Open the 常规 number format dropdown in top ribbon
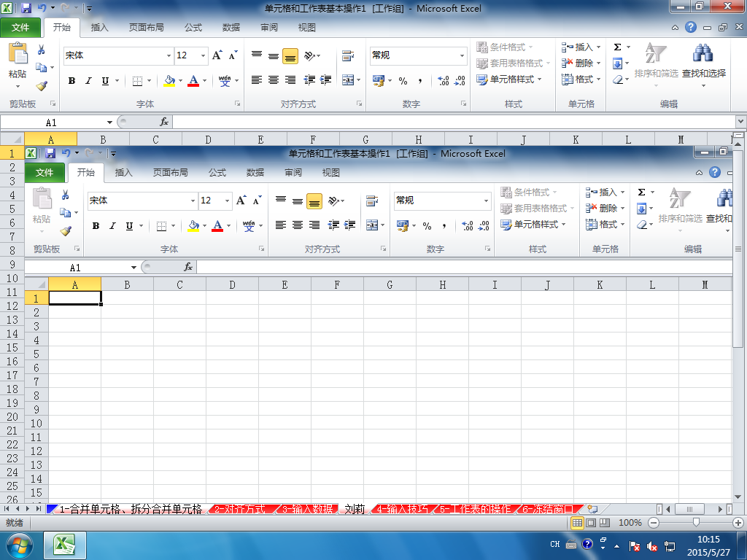This screenshot has height=560, width=747. pos(462,55)
